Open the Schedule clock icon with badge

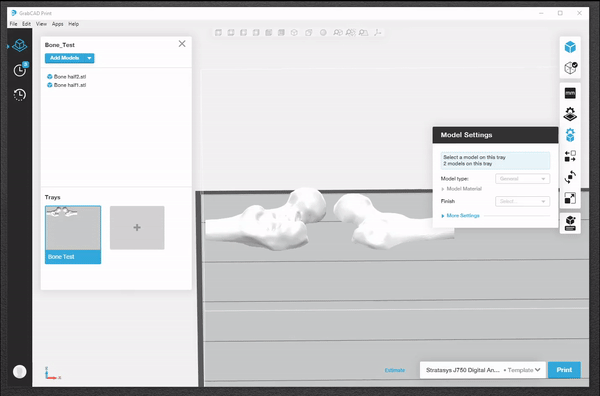[x=20, y=70]
